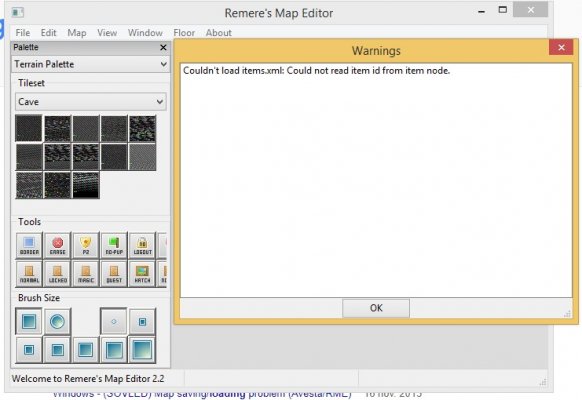Close the Warnings dialog with the red X
Image resolution: width=582 pixels, height=400 pixels.
[x=561, y=47]
